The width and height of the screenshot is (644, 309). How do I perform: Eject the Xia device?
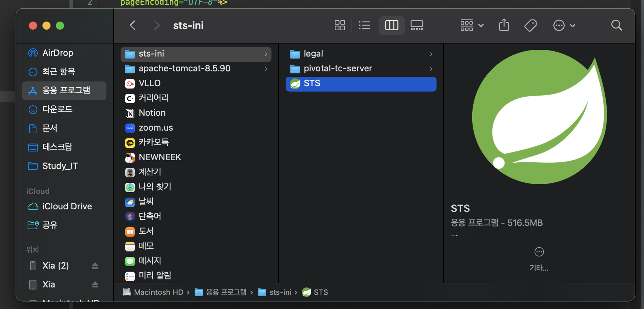coord(95,284)
